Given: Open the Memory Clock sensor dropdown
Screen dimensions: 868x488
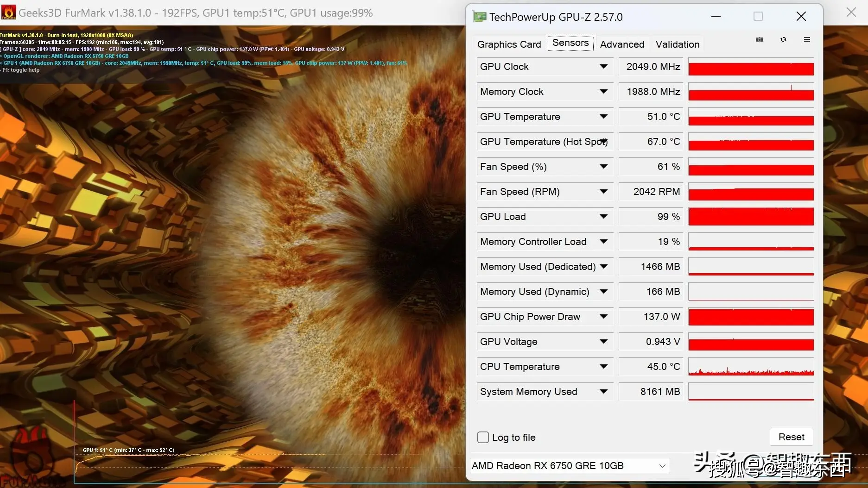Looking at the screenshot, I should point(603,92).
